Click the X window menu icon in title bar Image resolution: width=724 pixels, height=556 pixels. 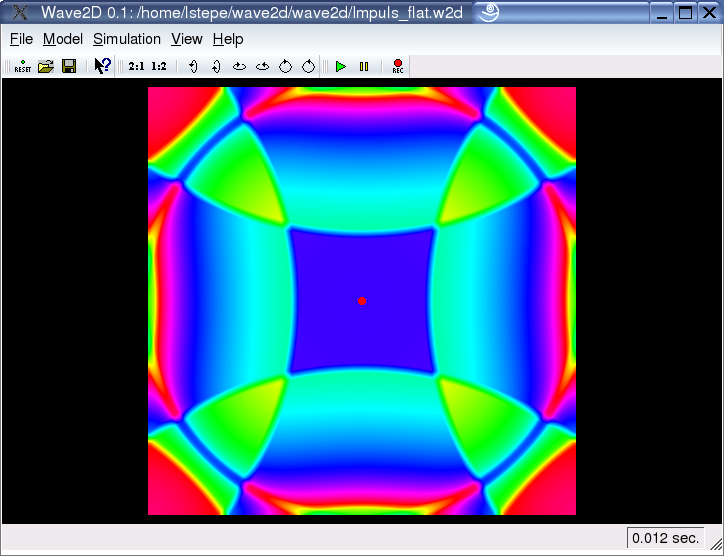(x=18, y=13)
